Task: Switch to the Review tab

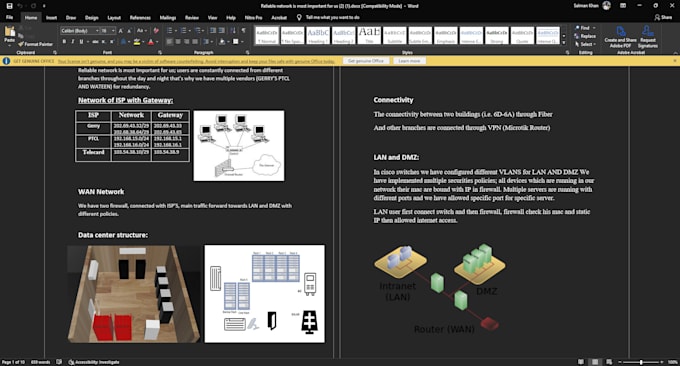Action: (x=192, y=18)
